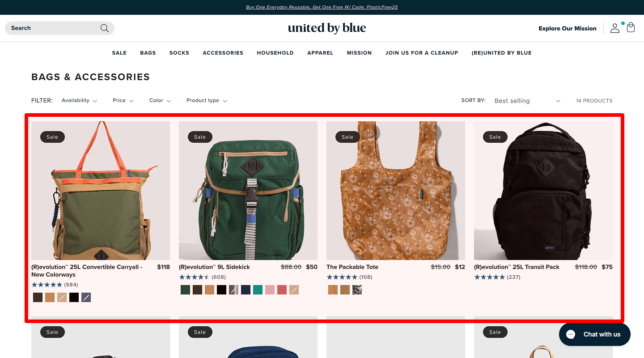
Task: Choose the pink swatch for 9L Sidekick
Action: (x=270, y=290)
